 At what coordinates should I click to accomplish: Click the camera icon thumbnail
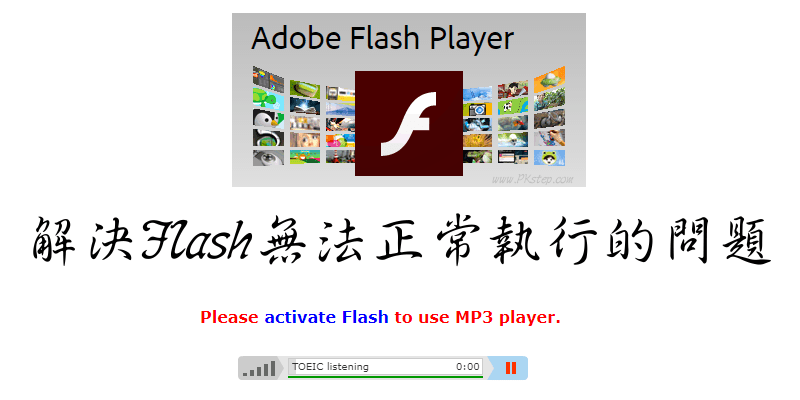tap(478, 109)
